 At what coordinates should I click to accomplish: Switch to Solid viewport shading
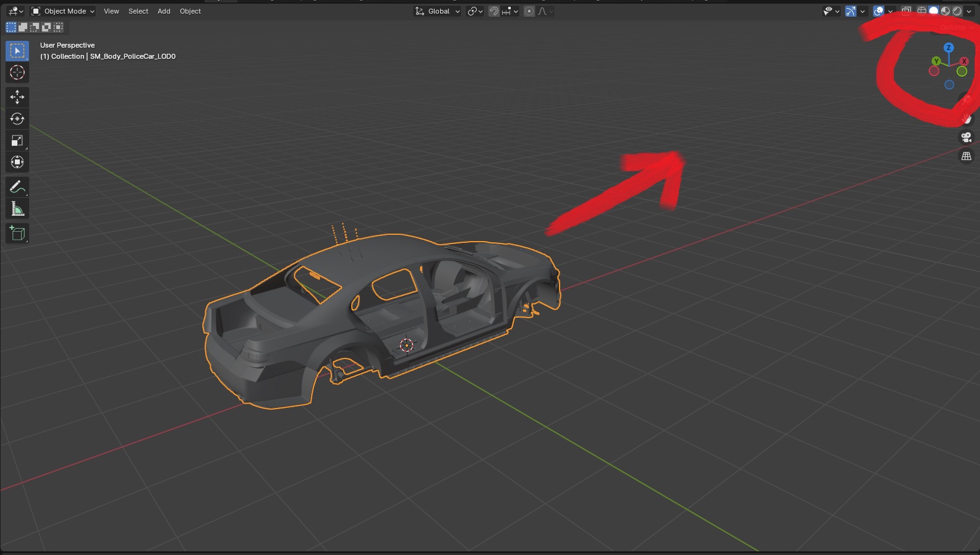click(x=934, y=11)
